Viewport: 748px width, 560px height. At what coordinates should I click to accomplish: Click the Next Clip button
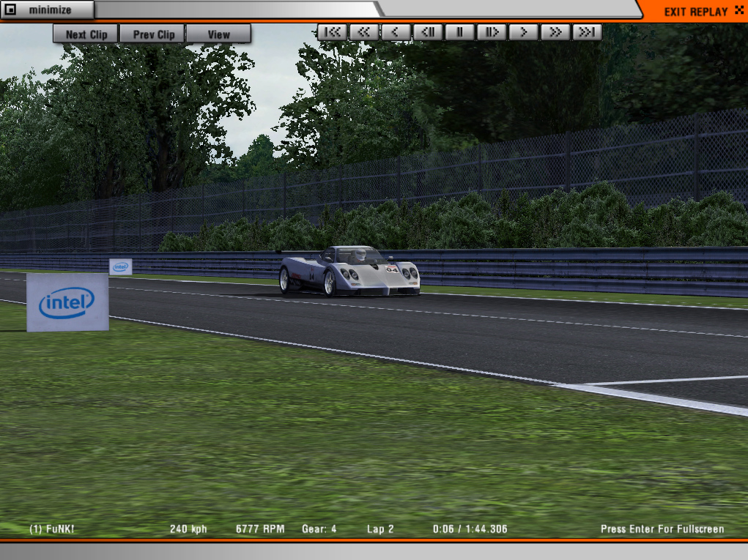coord(86,34)
